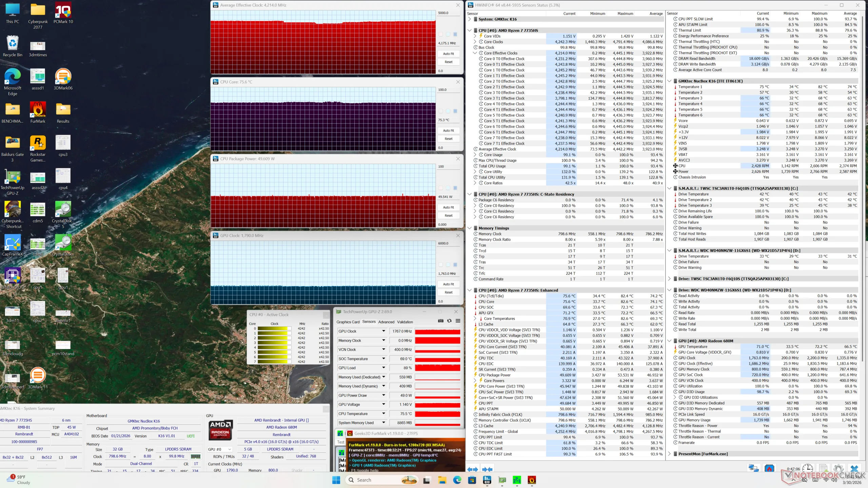
Task: Click the GPU-Z refresh sensors icon
Action: pos(449,321)
